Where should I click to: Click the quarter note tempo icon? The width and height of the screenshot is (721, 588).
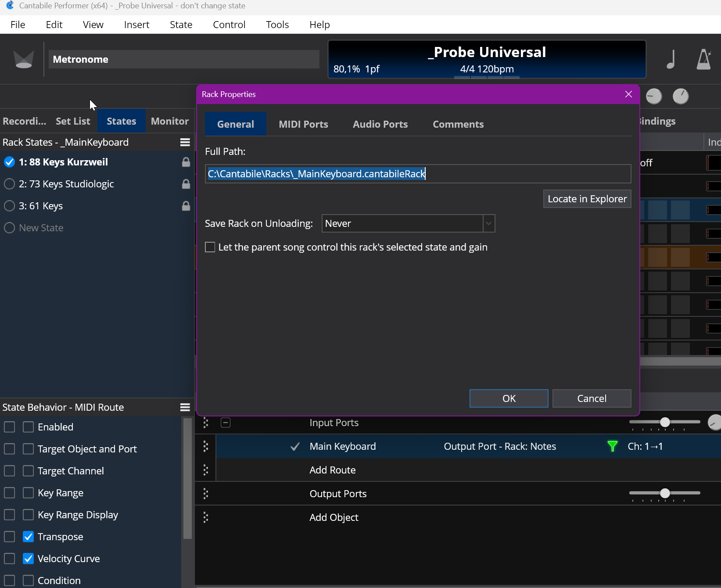pos(671,59)
